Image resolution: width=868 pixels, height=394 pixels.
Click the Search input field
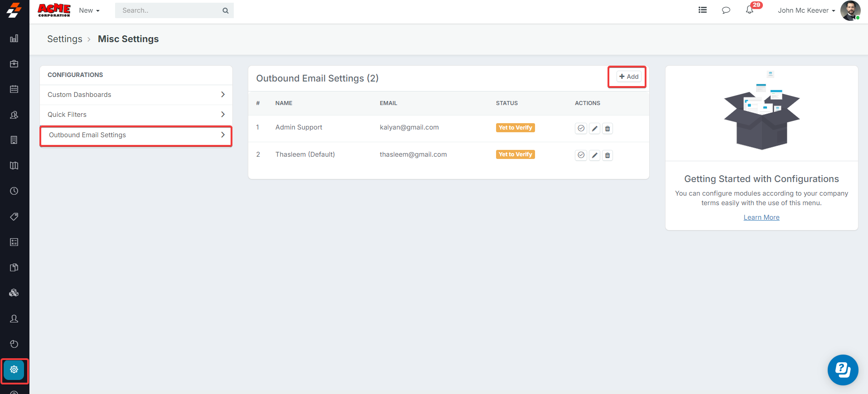(x=171, y=10)
